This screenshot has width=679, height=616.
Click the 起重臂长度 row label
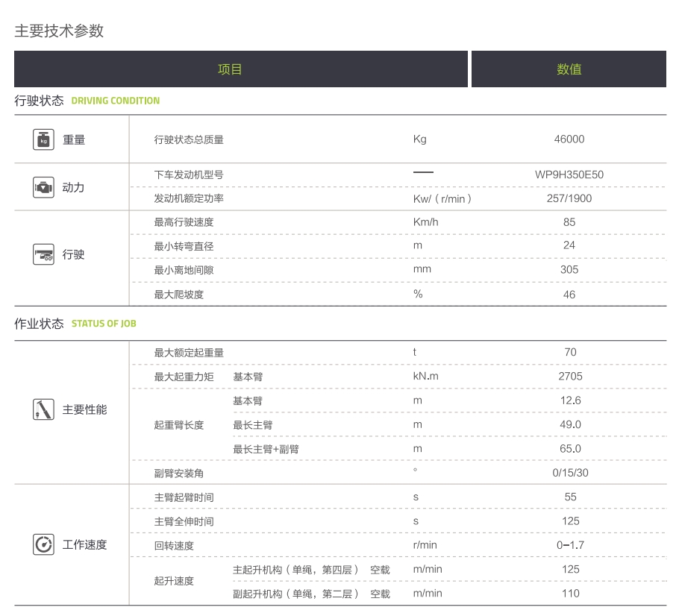(179, 425)
